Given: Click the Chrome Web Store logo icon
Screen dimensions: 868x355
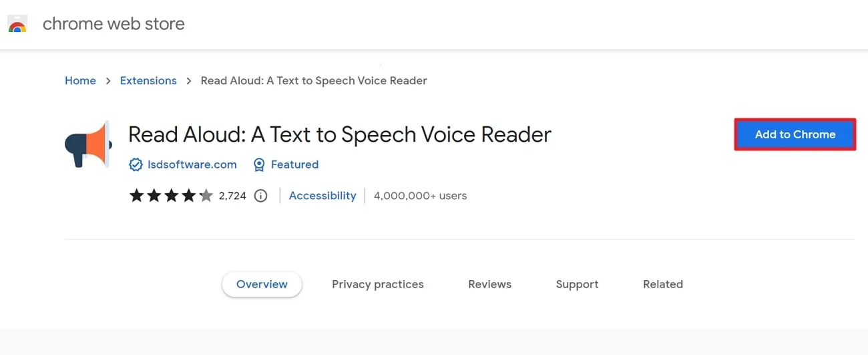Looking at the screenshot, I should pos(17,25).
